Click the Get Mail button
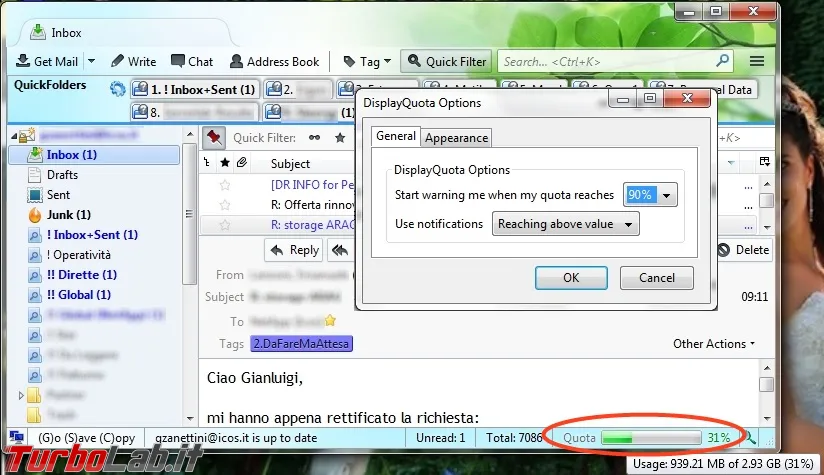The image size is (824, 475). (47, 61)
